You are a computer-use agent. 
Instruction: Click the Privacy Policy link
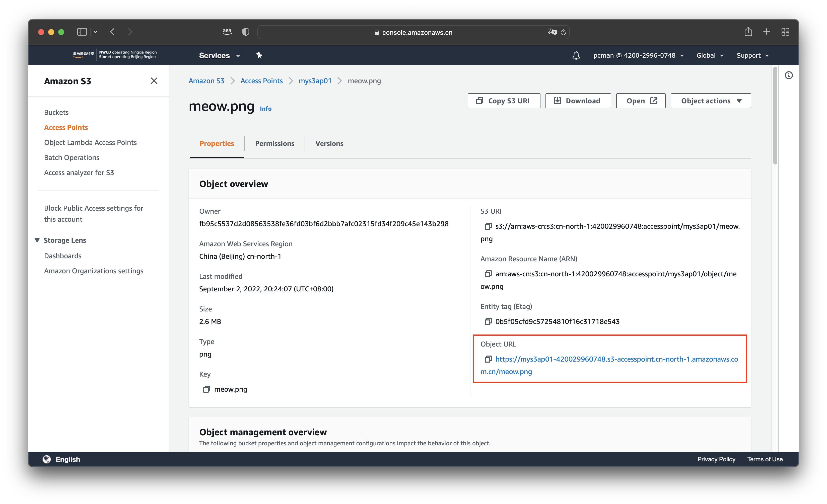716,459
